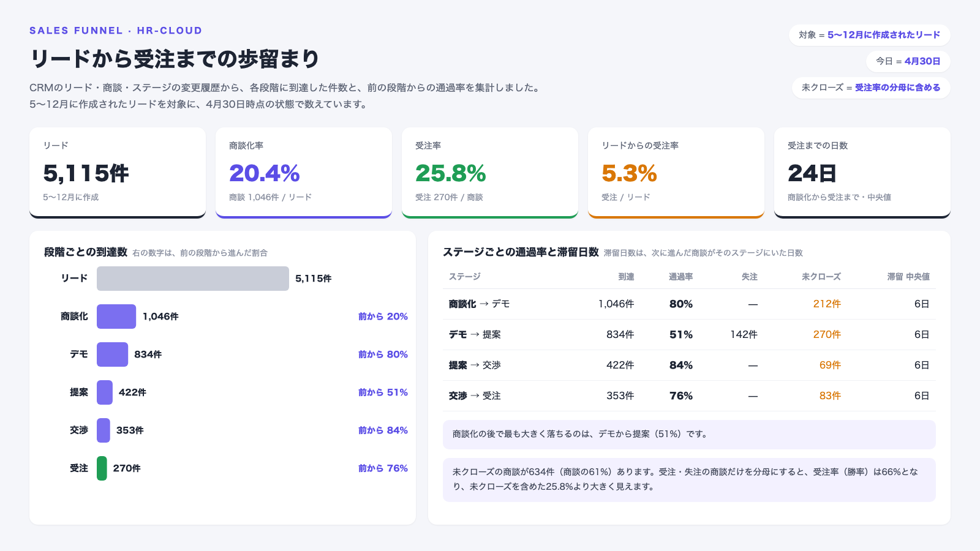Click the 未クローズ = 受注率の分母に含める pill
Viewport: 980px width, 551px height.
tap(871, 88)
